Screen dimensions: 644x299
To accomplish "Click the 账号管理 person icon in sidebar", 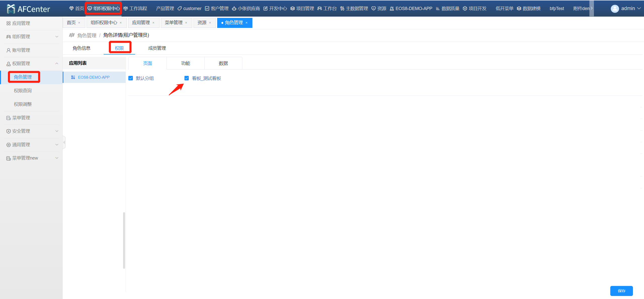I will (x=8, y=50).
